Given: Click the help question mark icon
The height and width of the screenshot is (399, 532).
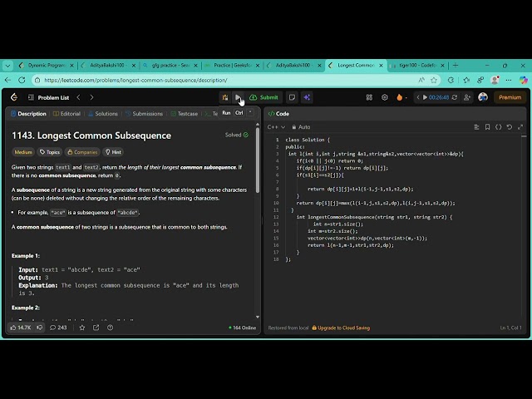Looking at the screenshot, I should (x=110, y=328).
